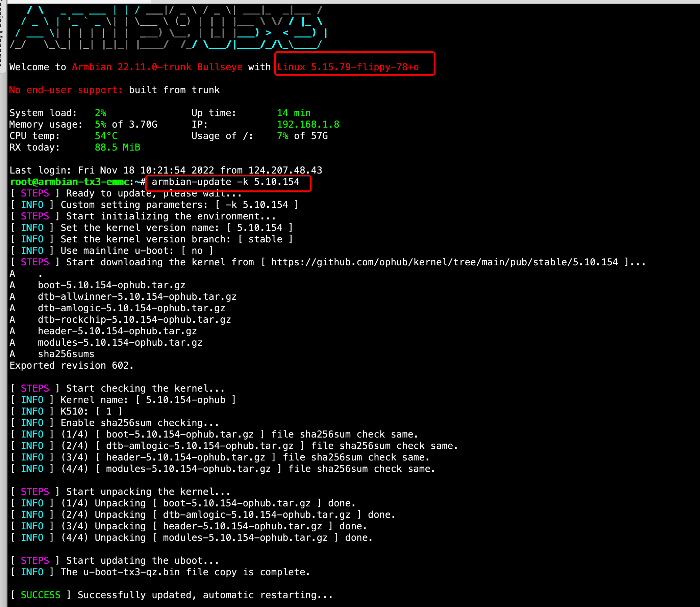700x607 pixels.
Task: Select the Last login timestamp line
Action: [x=166, y=170]
